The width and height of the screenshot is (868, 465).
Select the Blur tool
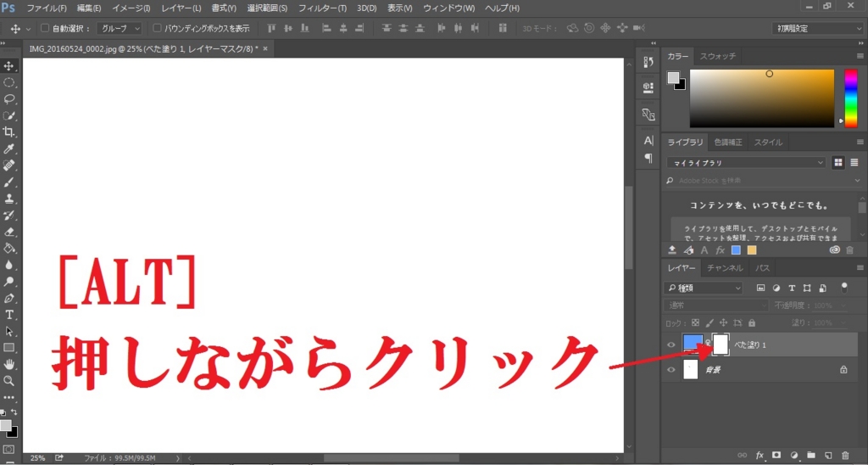[8, 265]
